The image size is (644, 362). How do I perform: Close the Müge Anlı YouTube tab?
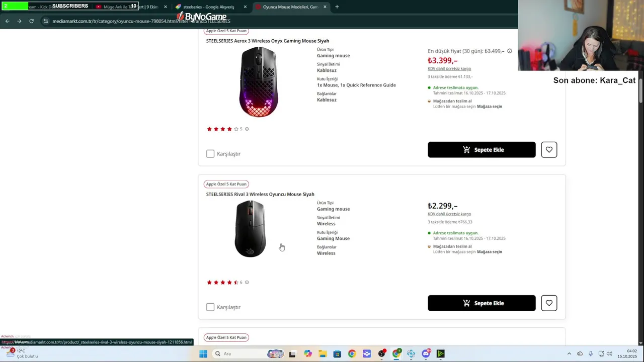pyautogui.click(x=165, y=7)
